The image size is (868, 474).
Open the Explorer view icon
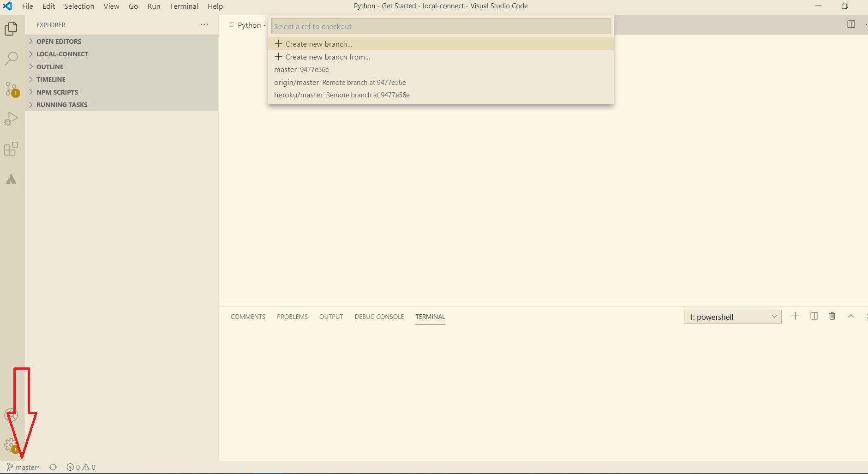11,29
